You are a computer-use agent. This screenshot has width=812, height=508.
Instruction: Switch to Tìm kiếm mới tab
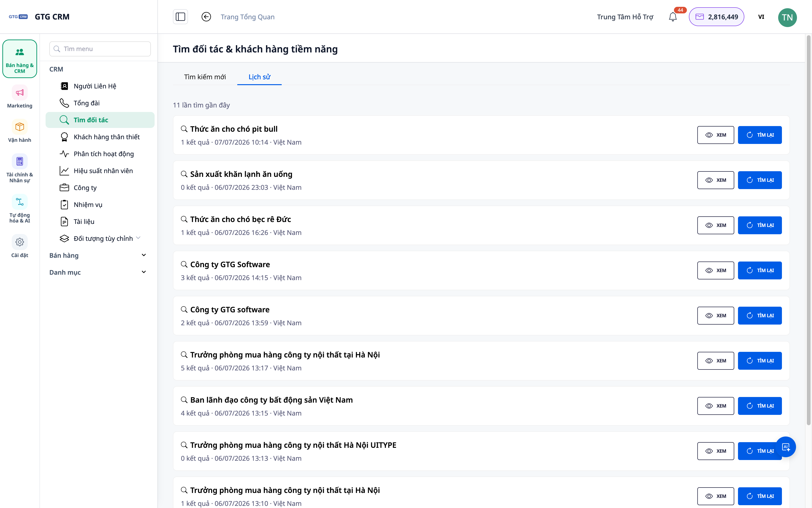[205, 77]
